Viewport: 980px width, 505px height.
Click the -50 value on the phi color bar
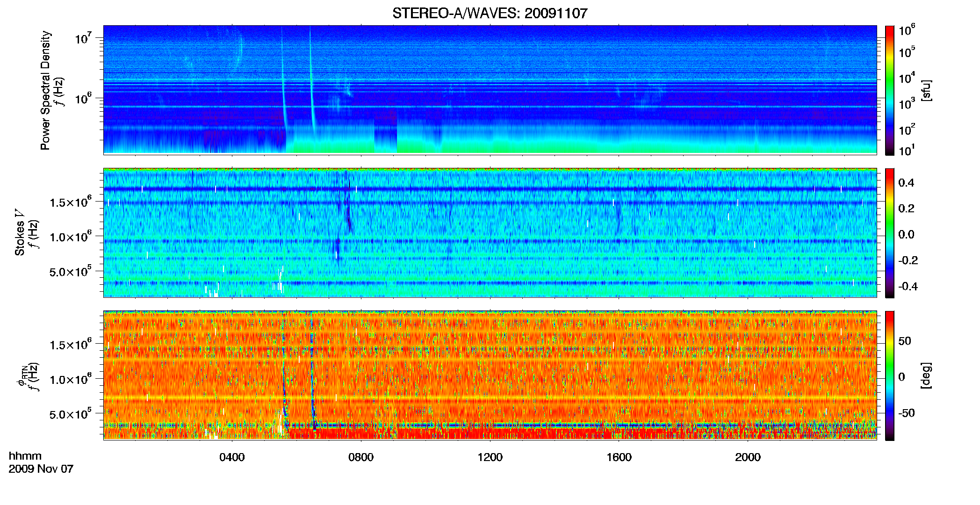[x=906, y=413]
